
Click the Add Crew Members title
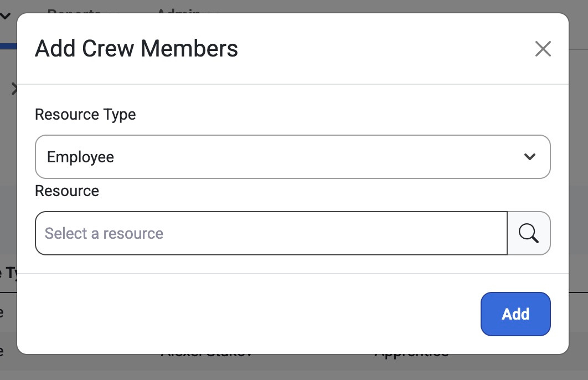pyautogui.click(x=137, y=49)
